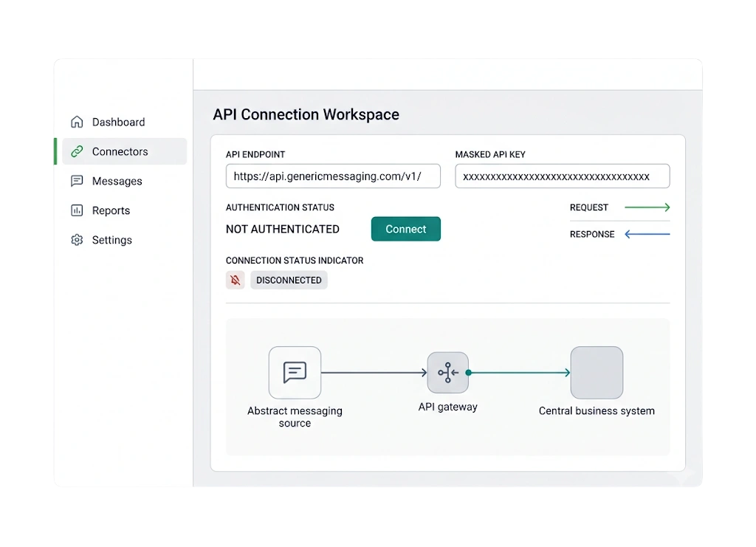Click the DISCONNECTED status badge
Image resolution: width=756 pixels, height=547 pixels.
pos(289,280)
